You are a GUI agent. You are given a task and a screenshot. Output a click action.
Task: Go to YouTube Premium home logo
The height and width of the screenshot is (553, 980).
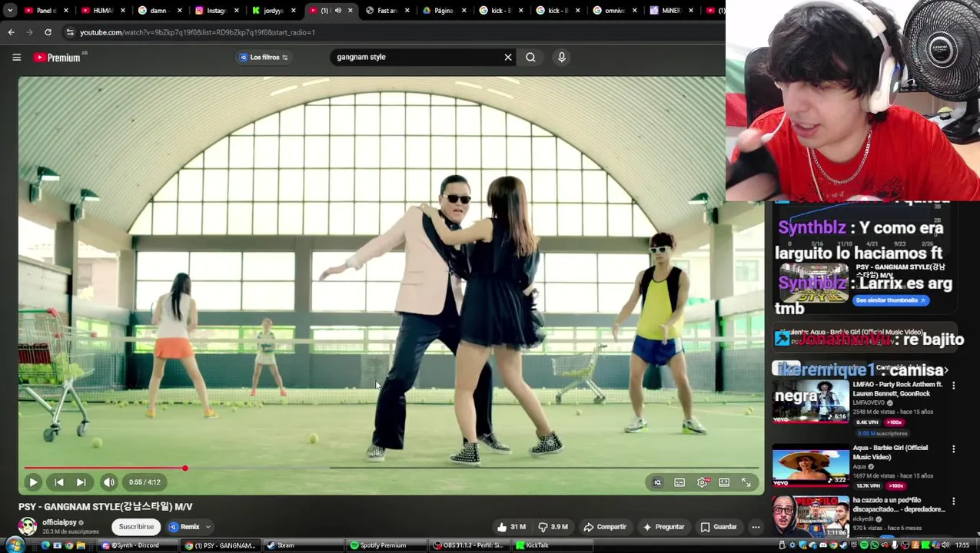(57, 57)
